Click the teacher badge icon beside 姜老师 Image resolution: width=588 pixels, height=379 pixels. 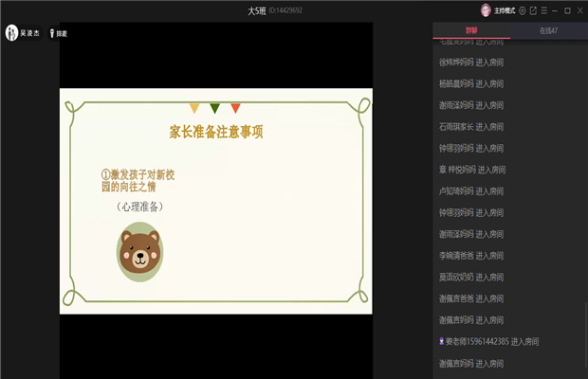pyautogui.click(x=442, y=341)
